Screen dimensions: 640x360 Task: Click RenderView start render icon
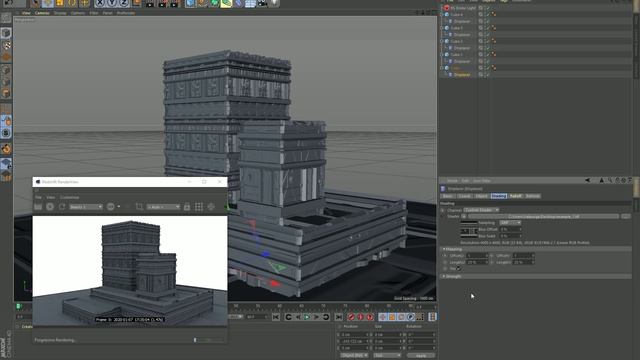tap(50, 207)
